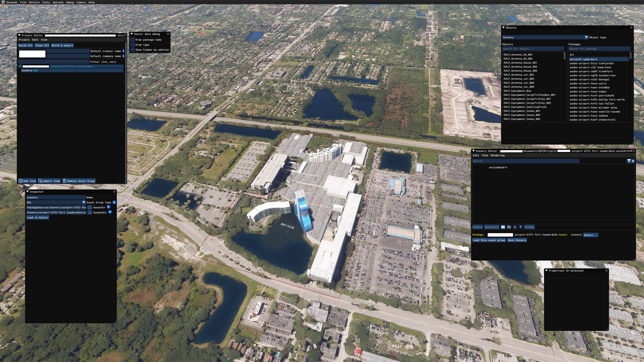Toggle Show hidden by edition checkbox

tap(132, 50)
